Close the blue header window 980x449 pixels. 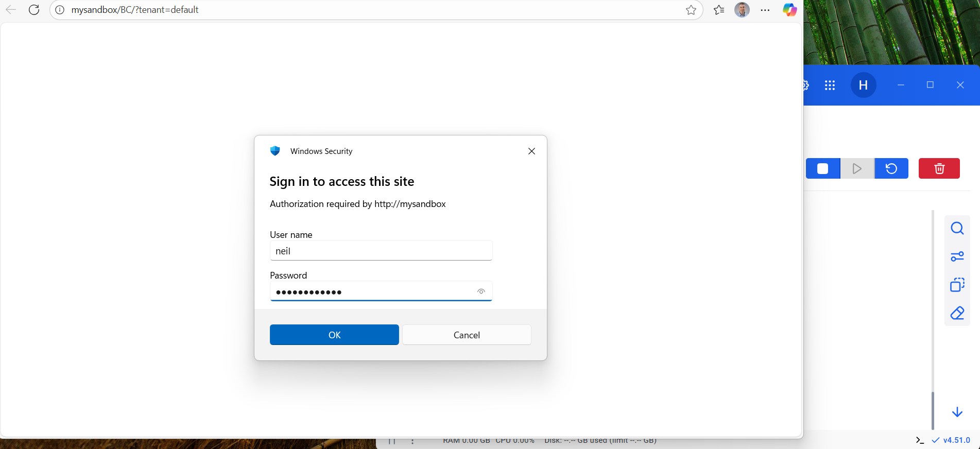[960, 85]
